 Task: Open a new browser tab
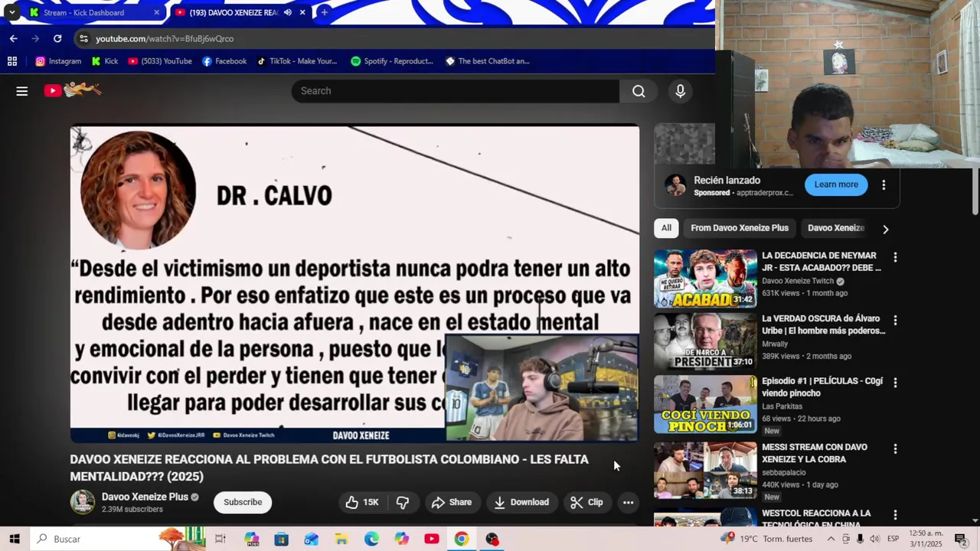(324, 12)
